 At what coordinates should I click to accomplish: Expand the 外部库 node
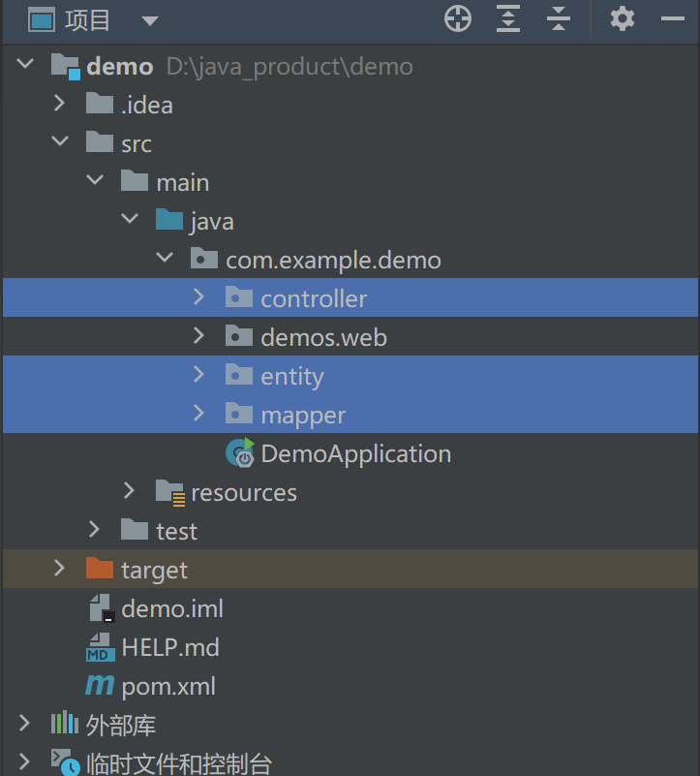[x=24, y=724]
